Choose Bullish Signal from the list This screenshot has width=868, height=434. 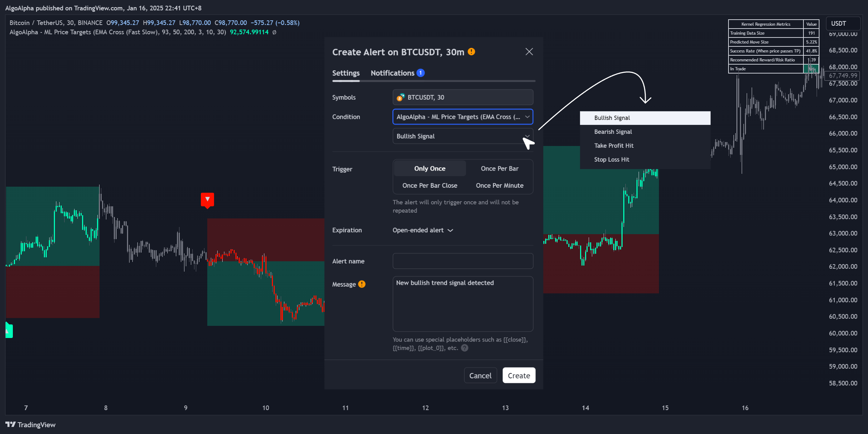pos(645,118)
